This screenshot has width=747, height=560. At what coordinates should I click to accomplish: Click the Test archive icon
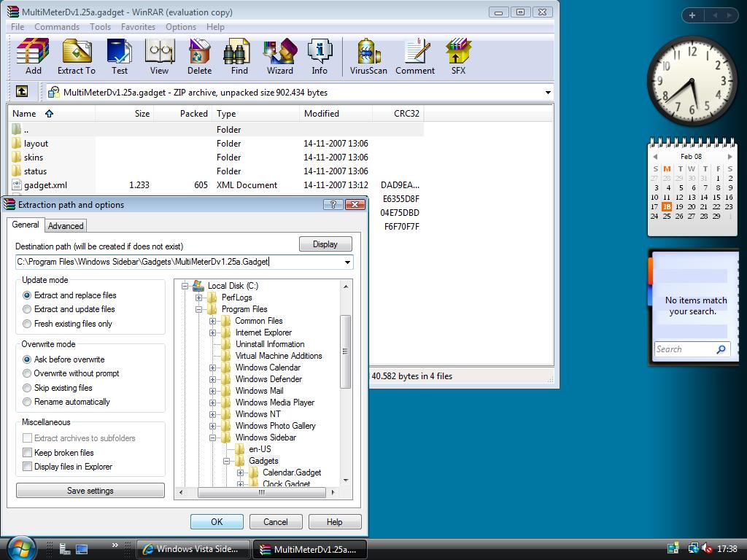[119, 57]
